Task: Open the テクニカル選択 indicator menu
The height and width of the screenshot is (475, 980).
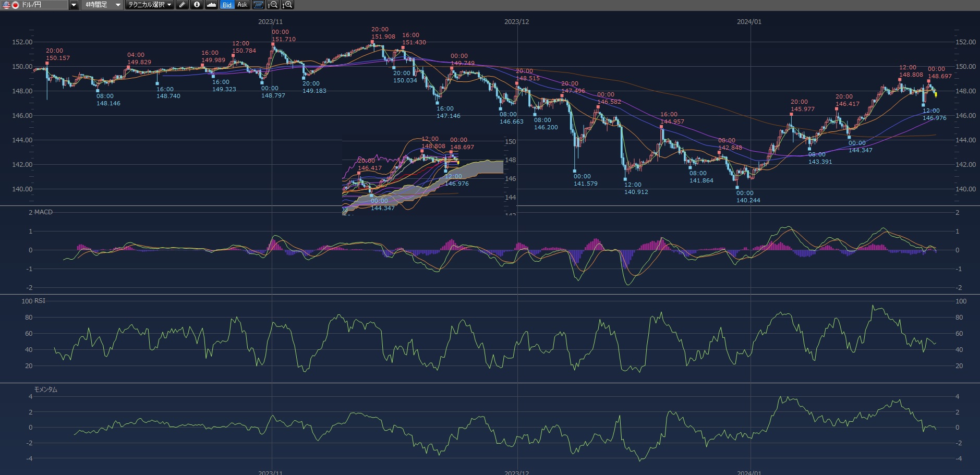Action: click(150, 5)
